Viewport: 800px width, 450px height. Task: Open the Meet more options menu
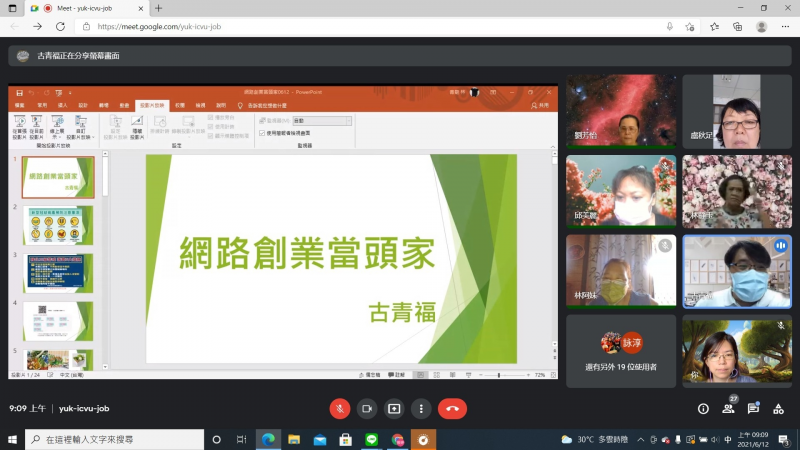[x=421, y=408]
